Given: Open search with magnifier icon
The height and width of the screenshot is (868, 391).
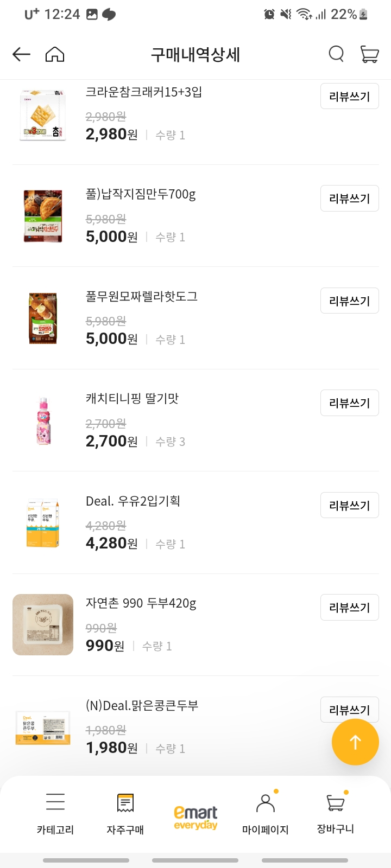Looking at the screenshot, I should coord(336,54).
